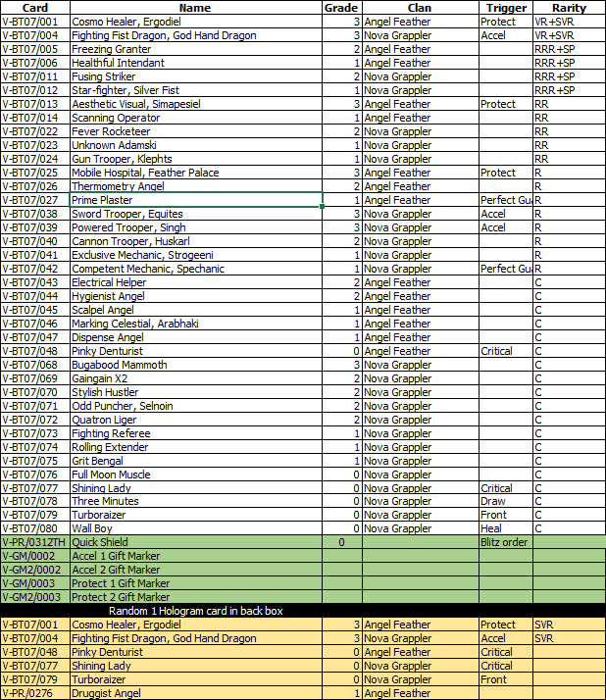The image size is (606, 700).
Task: Select the 'Rolling Extender' cell
Action: 196,447
